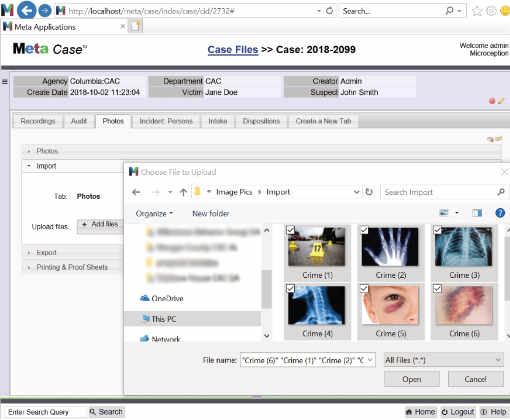Open new browser tab button
This screenshot has width=510, height=420.
point(136,26)
